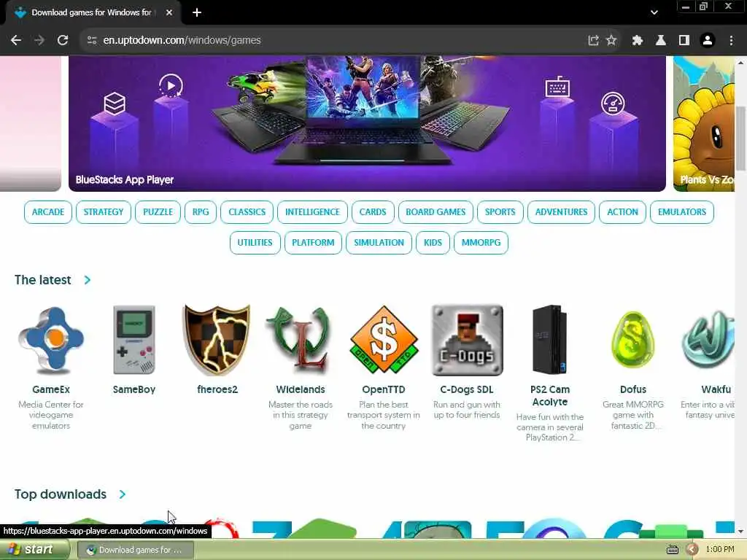The height and width of the screenshot is (560, 747).
Task: Choose the EMULATORS category
Action: 682,212
